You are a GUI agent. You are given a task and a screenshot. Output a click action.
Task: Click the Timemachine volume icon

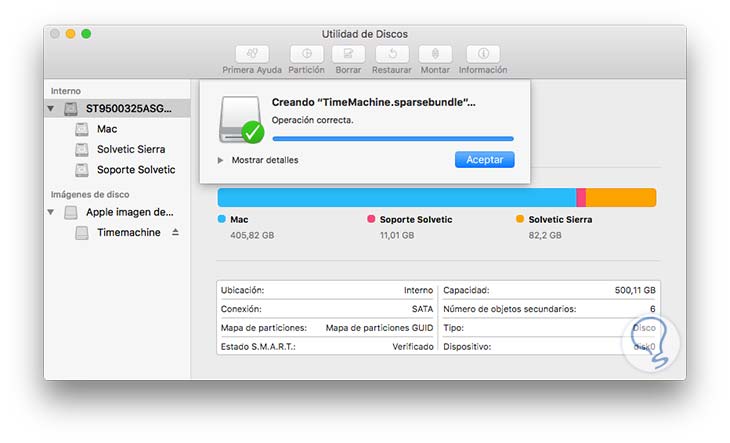[82, 233]
